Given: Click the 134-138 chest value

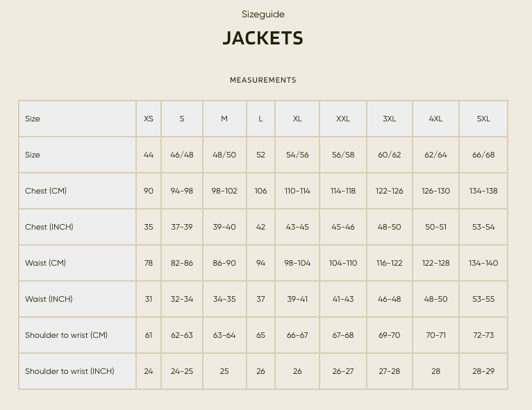Looking at the screenshot, I should click(483, 191).
